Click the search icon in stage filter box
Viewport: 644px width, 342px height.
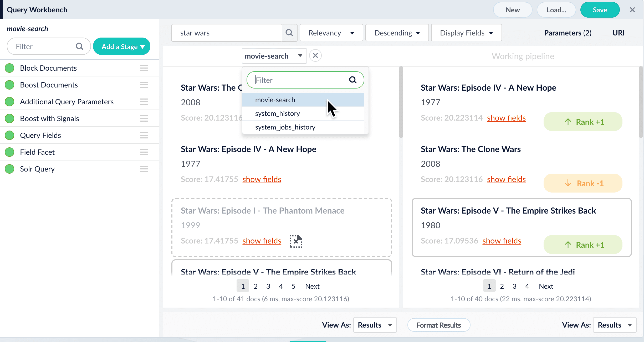tap(79, 46)
